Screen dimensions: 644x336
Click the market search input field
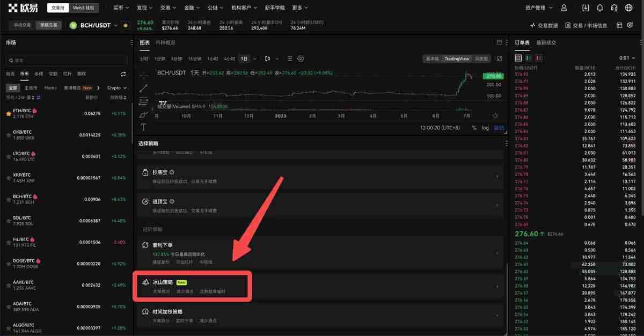(64, 59)
